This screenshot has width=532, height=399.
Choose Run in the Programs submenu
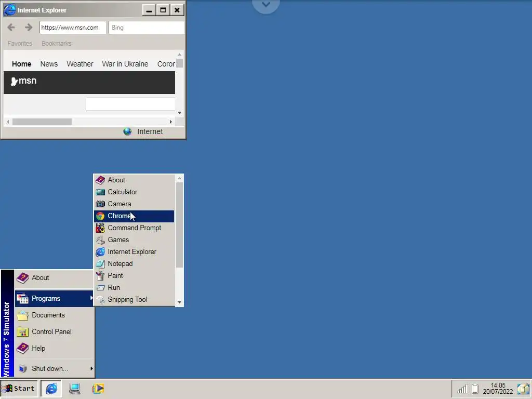click(x=134, y=288)
